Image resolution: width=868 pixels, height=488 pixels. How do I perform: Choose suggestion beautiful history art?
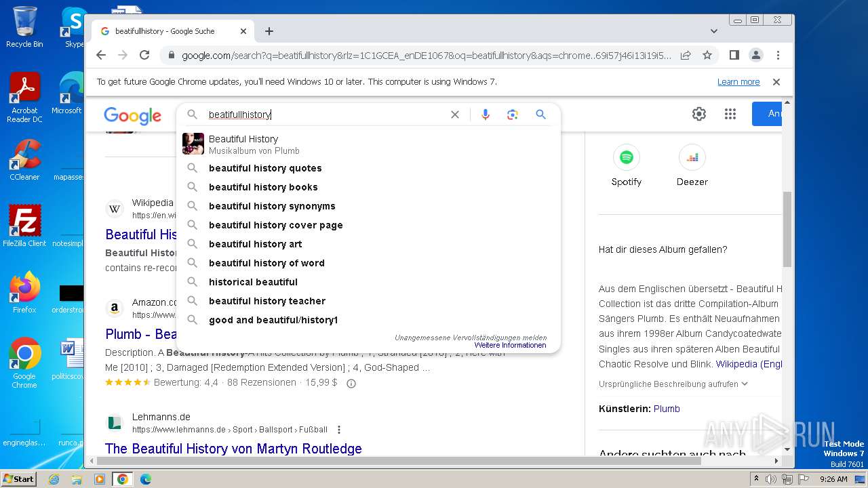pos(368,244)
